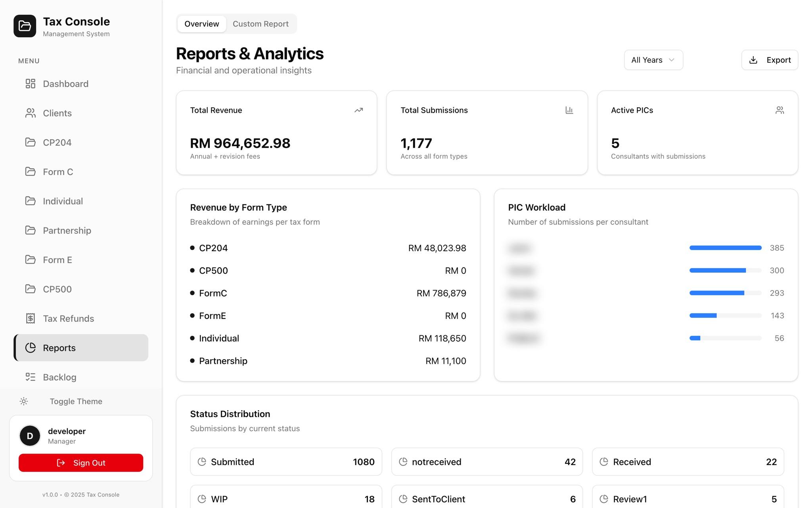Click the FormC revenue value RM 786,879

pyautogui.click(x=441, y=293)
